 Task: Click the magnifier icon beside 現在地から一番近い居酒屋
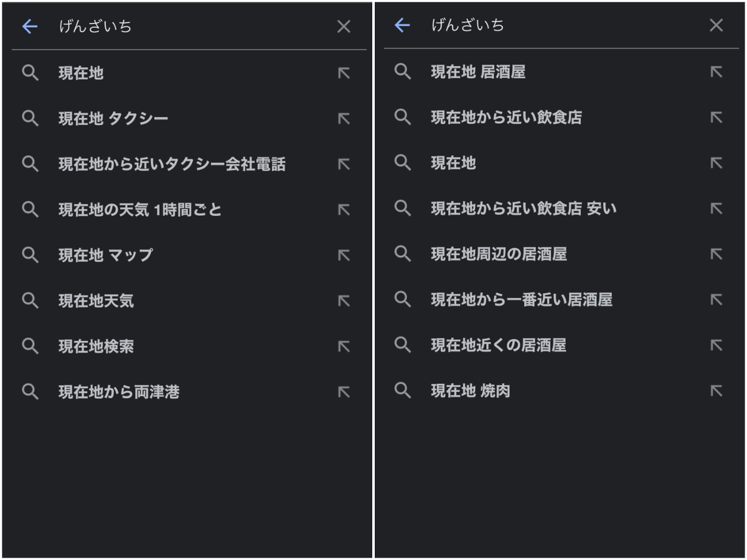coord(403,299)
